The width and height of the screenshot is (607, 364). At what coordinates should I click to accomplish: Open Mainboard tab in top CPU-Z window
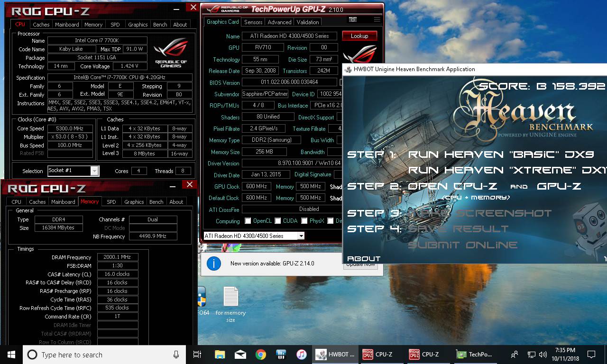pyautogui.click(x=67, y=25)
